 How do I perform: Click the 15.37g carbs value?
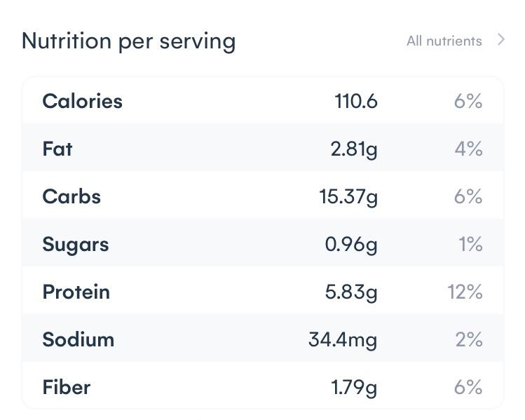pyautogui.click(x=348, y=196)
